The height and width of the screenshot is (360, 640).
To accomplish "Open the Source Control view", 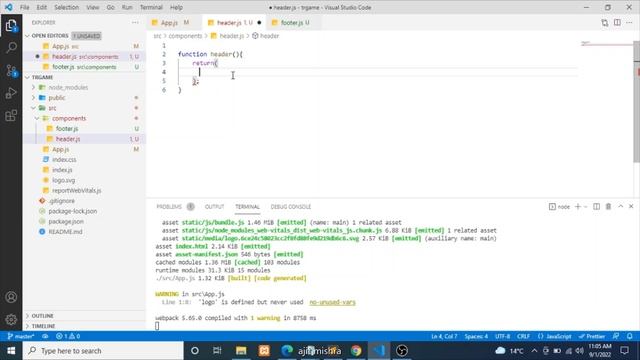I will click(x=11, y=71).
